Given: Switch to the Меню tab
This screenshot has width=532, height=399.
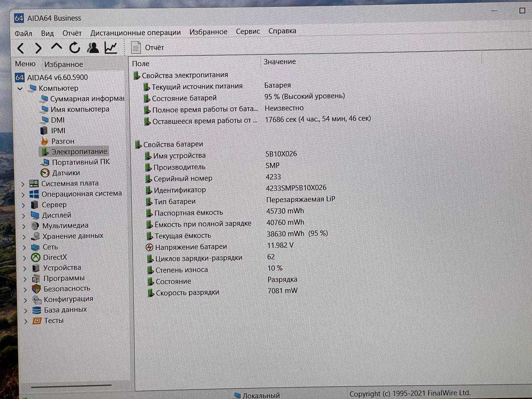Looking at the screenshot, I should point(25,64).
